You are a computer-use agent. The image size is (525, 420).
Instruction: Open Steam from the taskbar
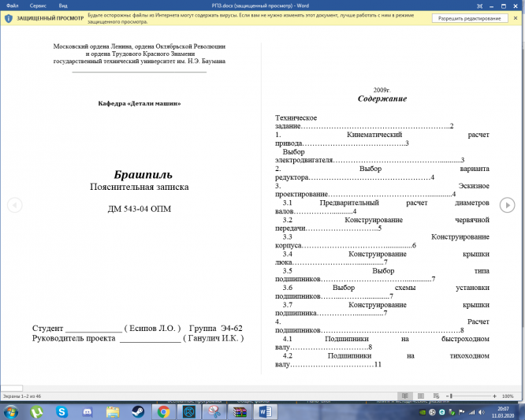click(138, 411)
